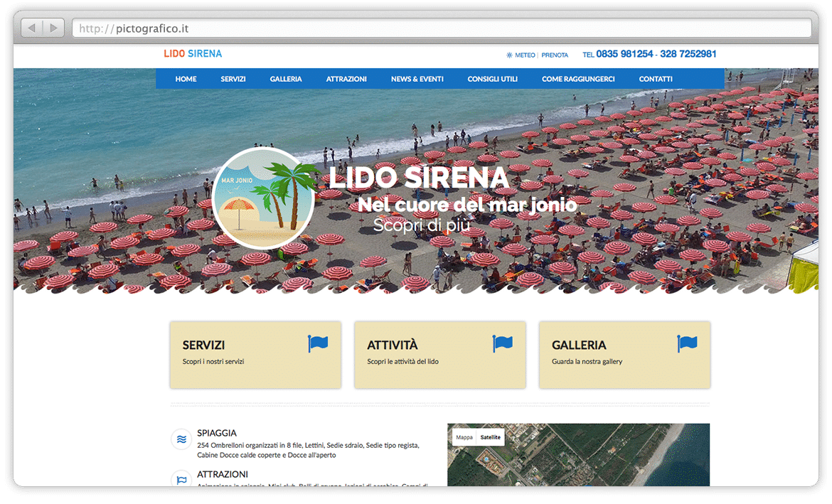This screenshot has height=504, width=832.
Task: Switch the map to Mappa view
Action: [464, 437]
